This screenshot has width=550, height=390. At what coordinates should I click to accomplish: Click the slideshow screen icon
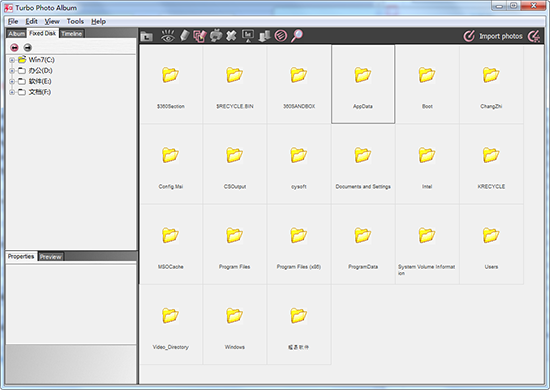point(248,35)
